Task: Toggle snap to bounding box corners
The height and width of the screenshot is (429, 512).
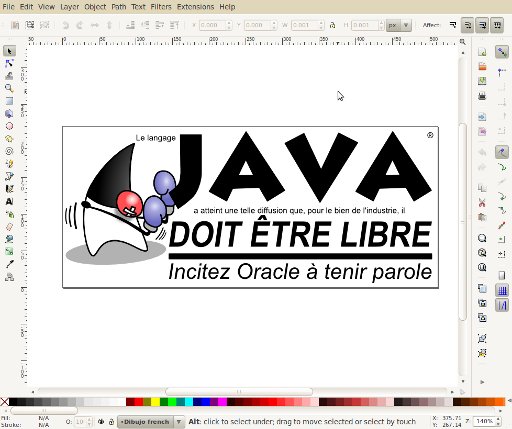Action: click(x=502, y=102)
